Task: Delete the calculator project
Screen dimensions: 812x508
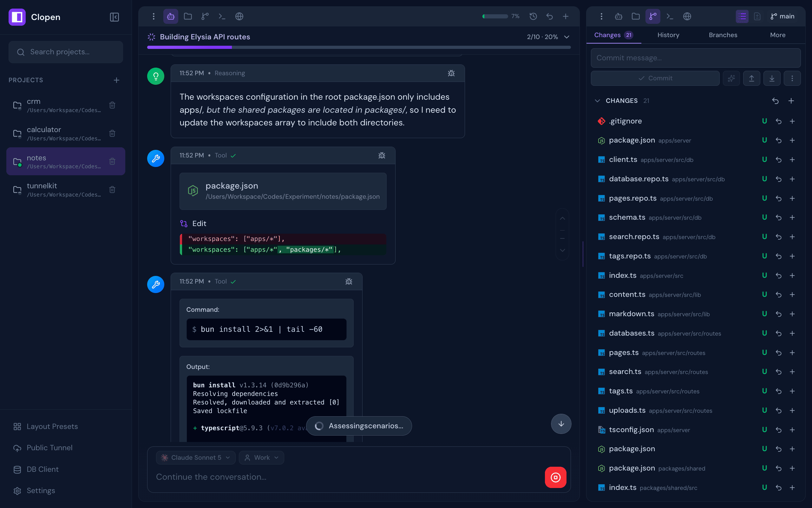Action: coord(112,133)
